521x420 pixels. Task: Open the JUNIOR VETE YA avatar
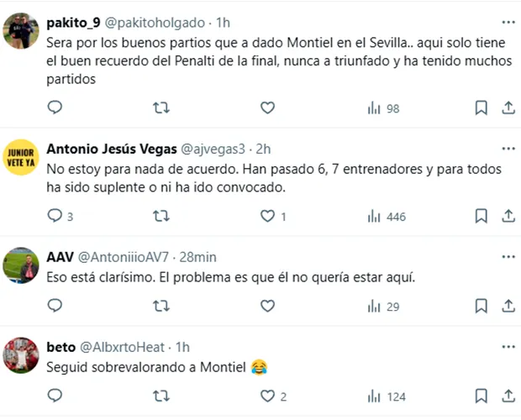click(x=19, y=156)
